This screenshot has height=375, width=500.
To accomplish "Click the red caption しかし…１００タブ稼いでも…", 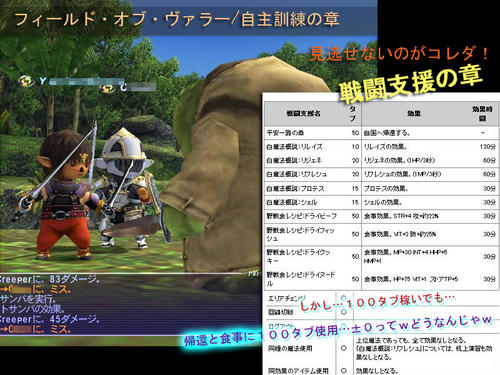I will point(377,302).
